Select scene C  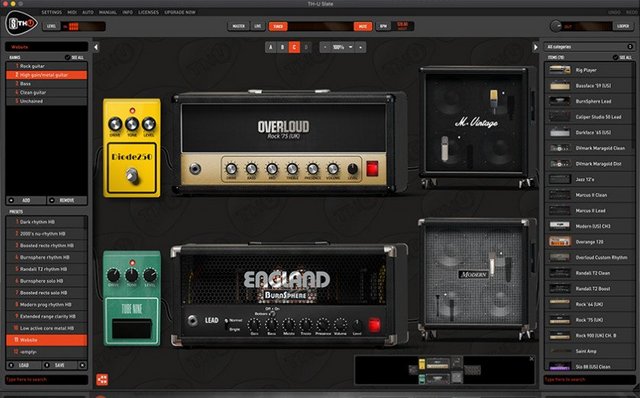[294, 47]
